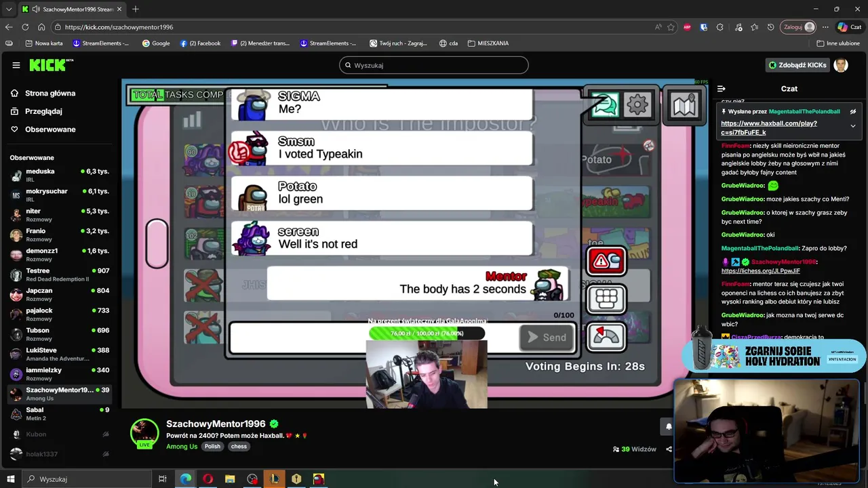Open offline Kubon channel in sidebar
This screenshot has width=868, height=488.
tap(60, 434)
